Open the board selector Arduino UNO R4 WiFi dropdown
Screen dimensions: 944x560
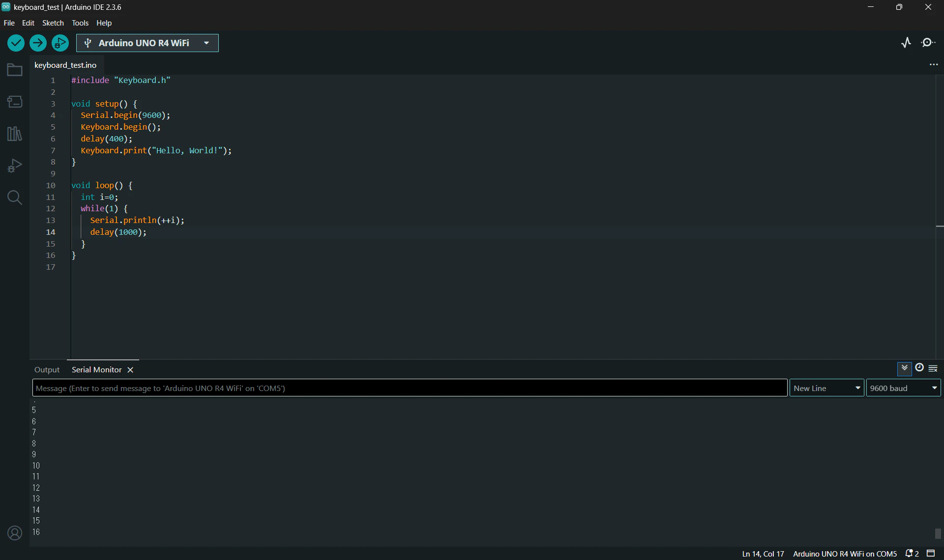tap(147, 43)
